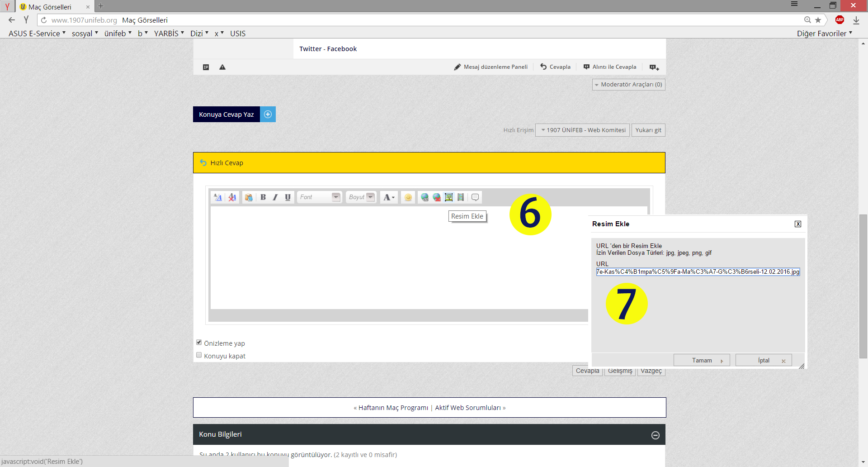The image size is (868, 467).
Task: Uncheck the Önizleme yap checkbox
Action: (x=199, y=343)
